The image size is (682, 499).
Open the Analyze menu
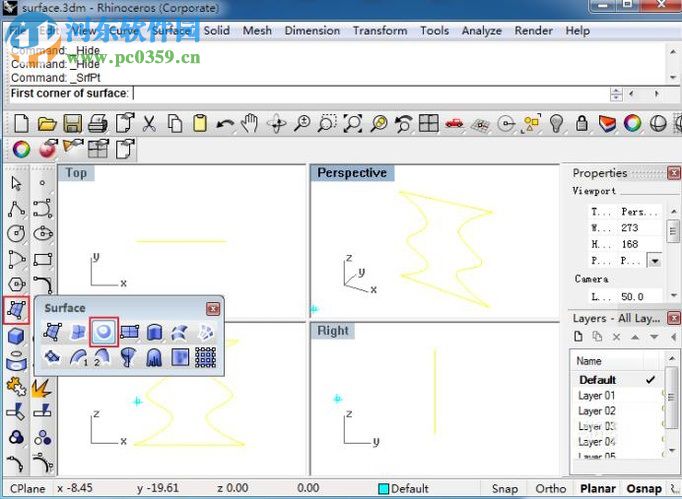(481, 30)
